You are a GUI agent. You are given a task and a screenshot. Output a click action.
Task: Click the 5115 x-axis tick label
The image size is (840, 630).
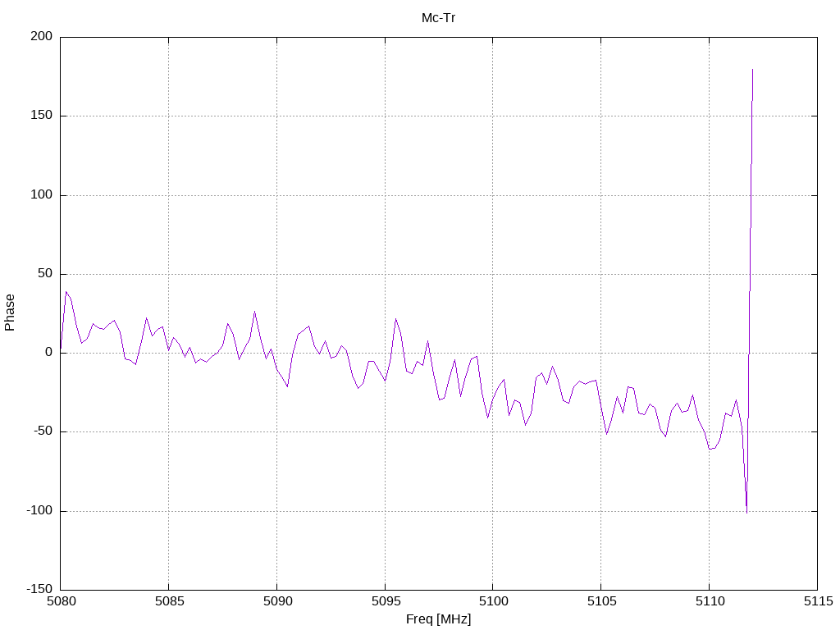[x=818, y=601]
